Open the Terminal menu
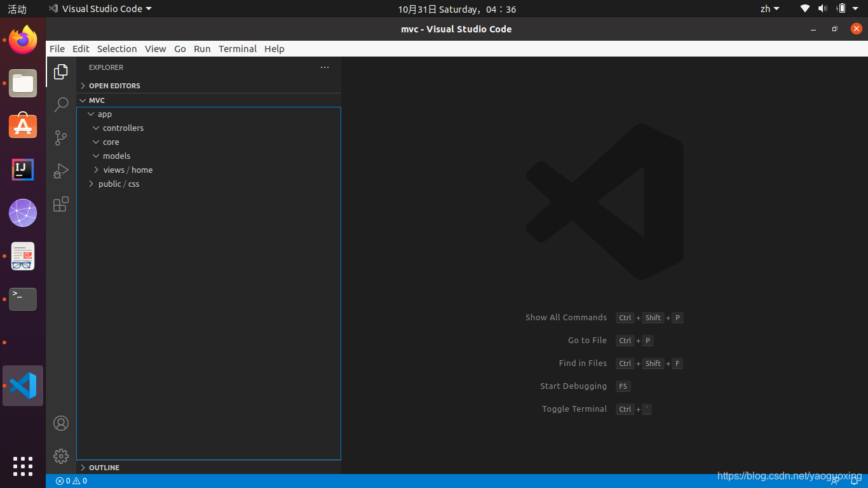Screen dimensions: 868x488 [238, 49]
